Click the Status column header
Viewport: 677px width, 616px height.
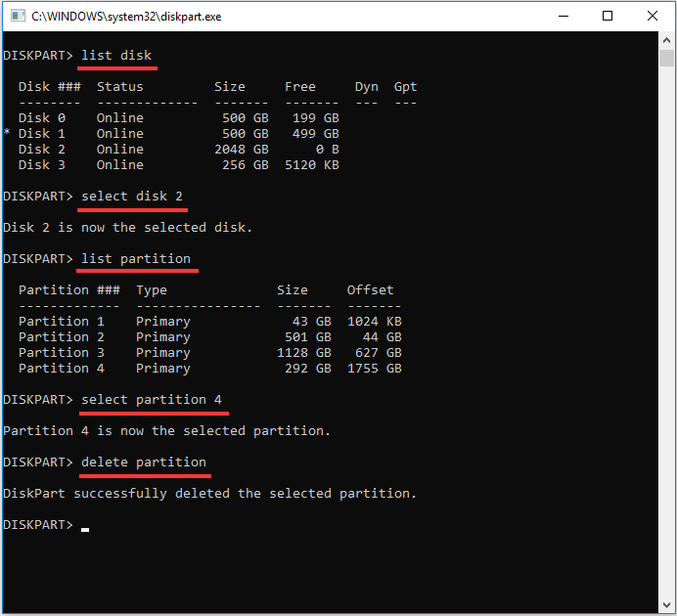[x=120, y=87]
